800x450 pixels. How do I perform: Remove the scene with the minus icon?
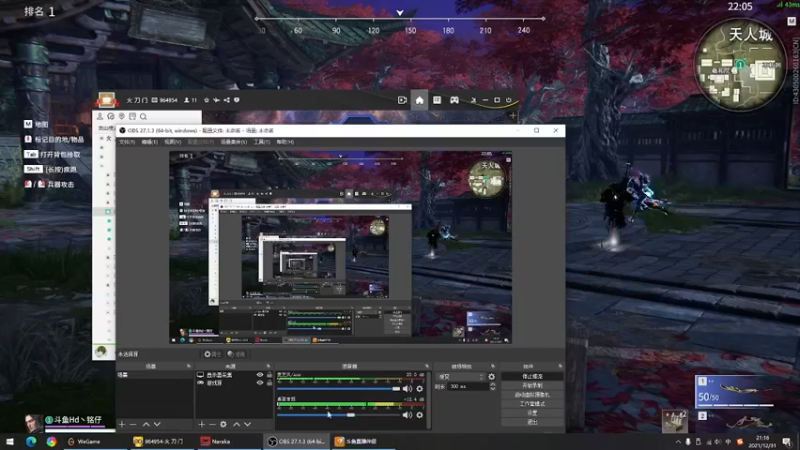pos(133,424)
